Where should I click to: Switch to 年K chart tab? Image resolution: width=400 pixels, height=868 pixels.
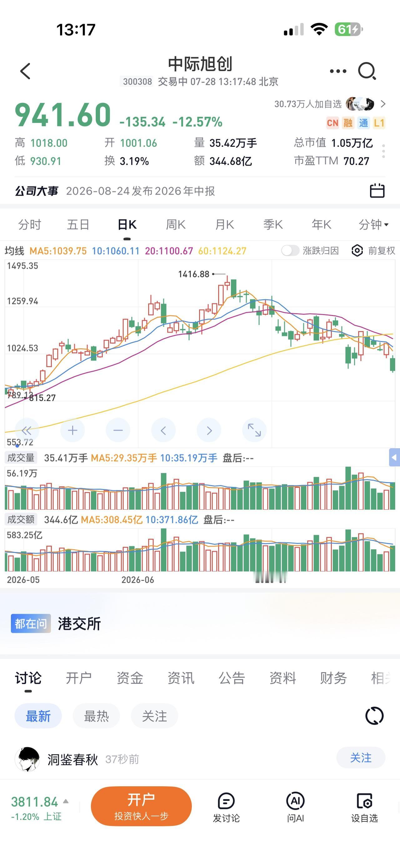pos(322,224)
